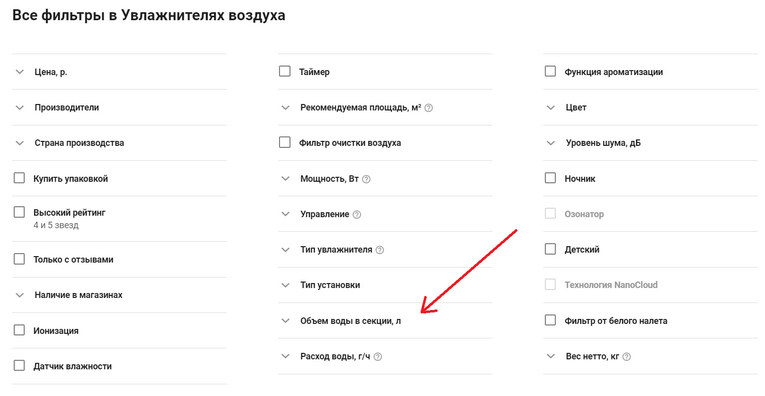The image size is (765, 396).
Task: Toggle Фильтр от белого налета checkbox
Action: pos(550,320)
